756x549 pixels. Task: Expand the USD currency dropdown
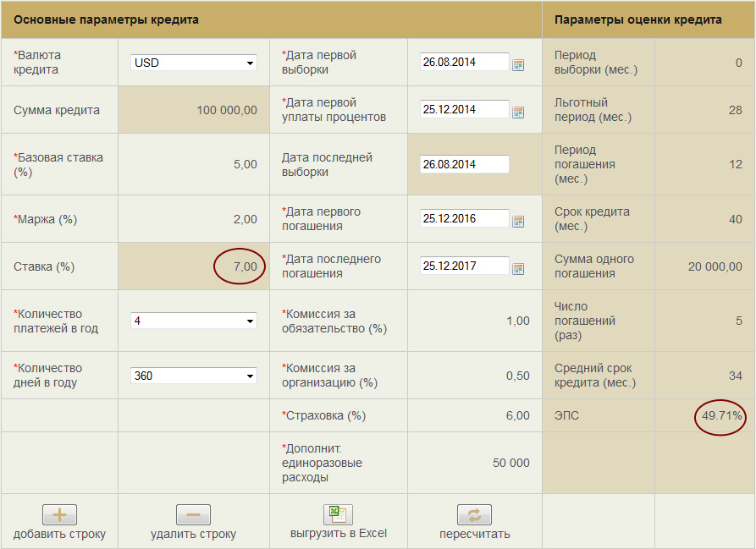tap(193, 63)
